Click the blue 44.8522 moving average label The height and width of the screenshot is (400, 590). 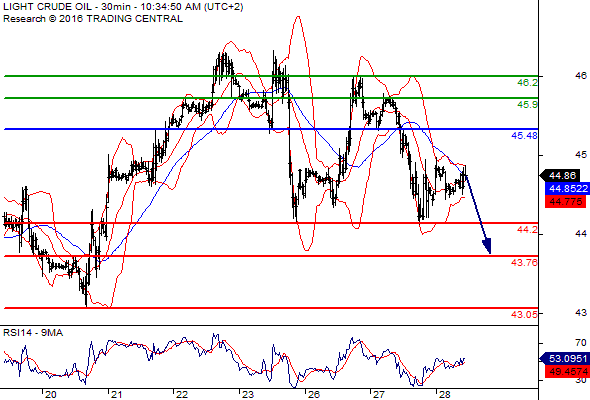coord(567,189)
